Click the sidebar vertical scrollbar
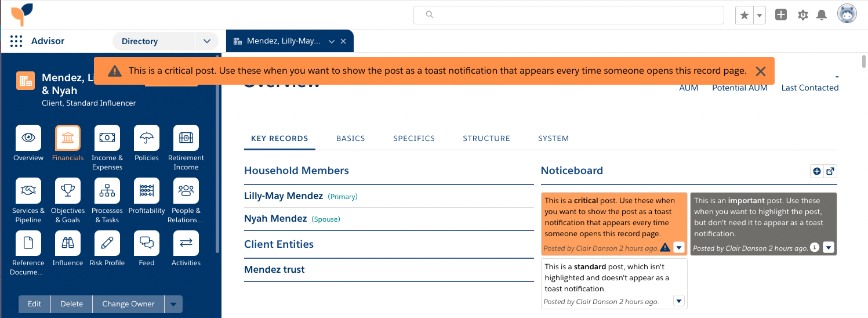 217,154
